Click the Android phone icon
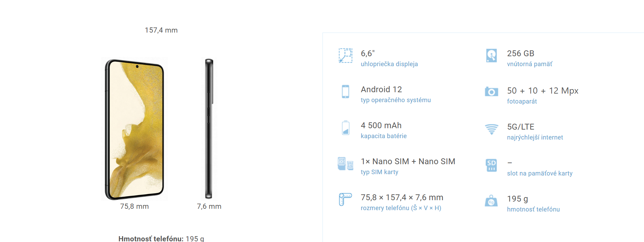Viewport: 644px width, 242px height. [346, 92]
